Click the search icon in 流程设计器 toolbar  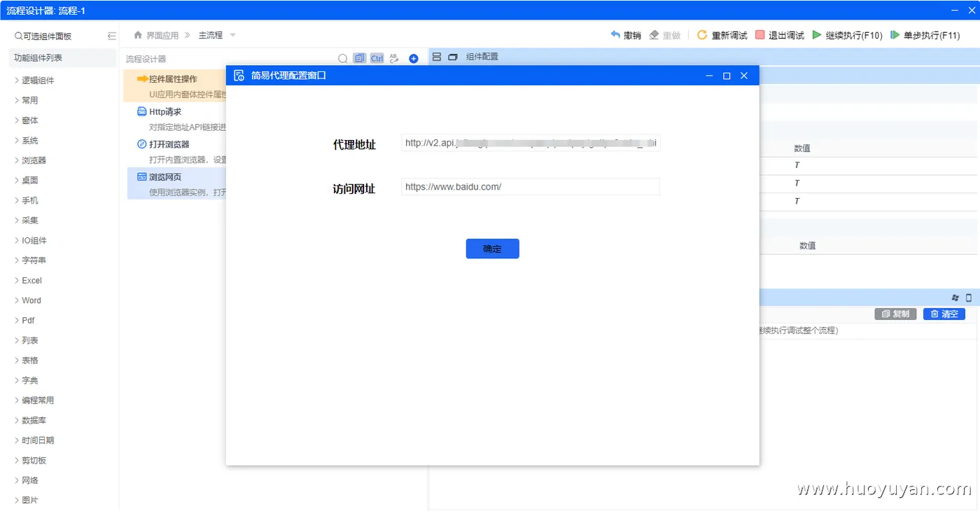coord(342,59)
